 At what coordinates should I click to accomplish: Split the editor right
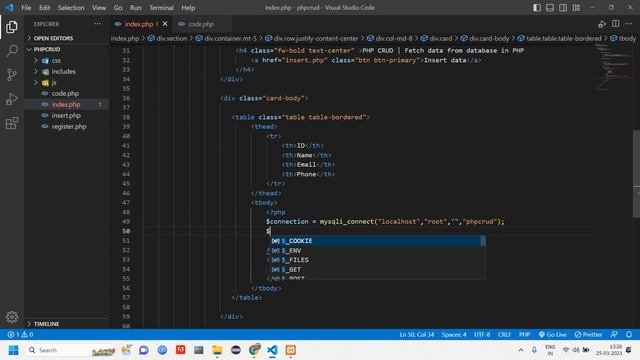(616, 24)
